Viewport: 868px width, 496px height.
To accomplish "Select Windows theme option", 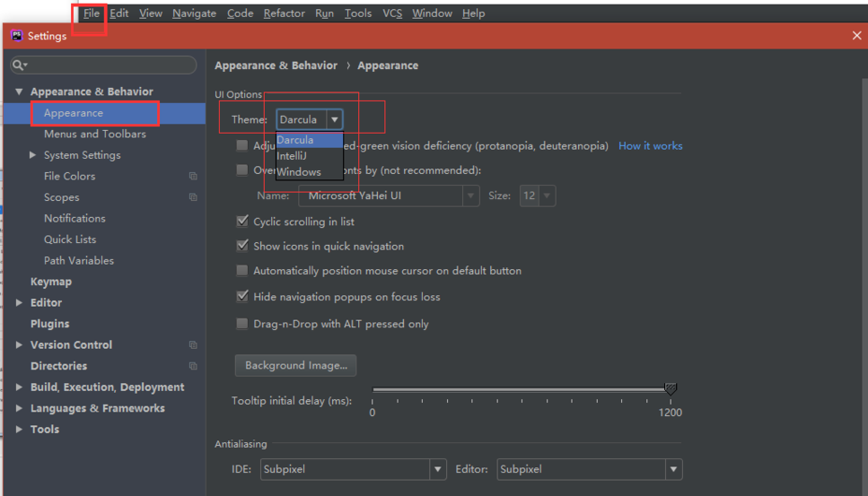I will click(x=310, y=172).
